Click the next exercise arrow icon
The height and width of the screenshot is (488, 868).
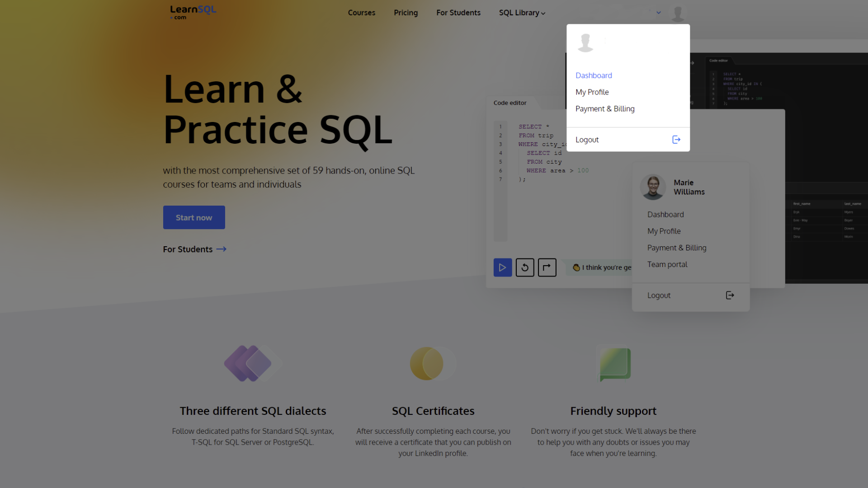point(547,267)
